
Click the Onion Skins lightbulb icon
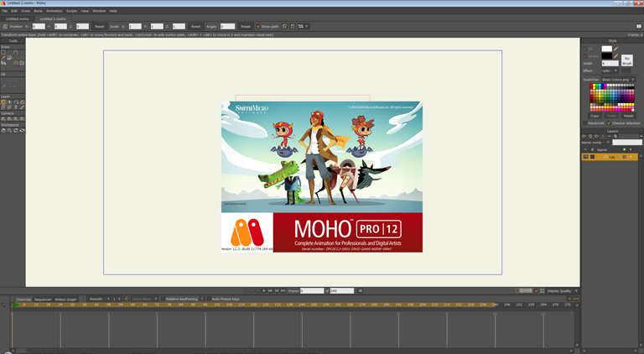(127, 299)
